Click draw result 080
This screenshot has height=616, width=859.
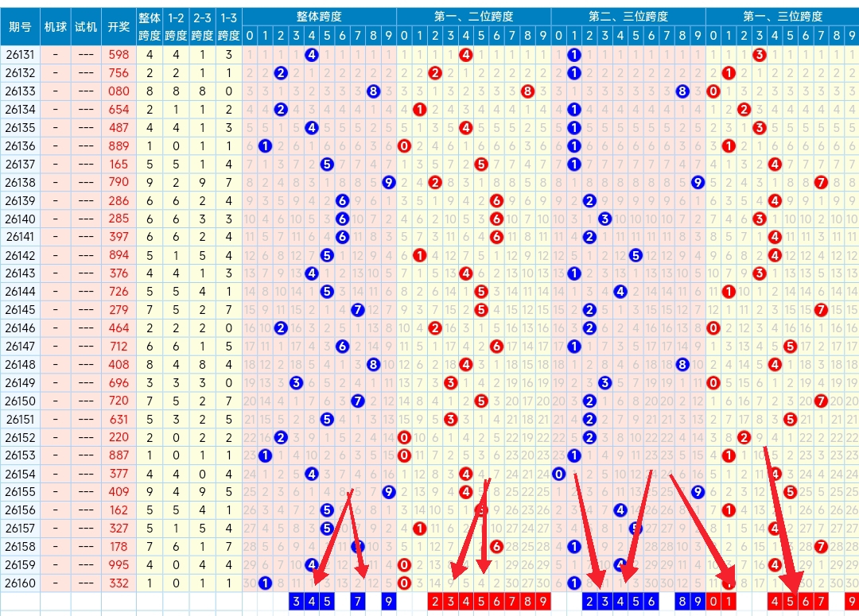click(119, 91)
